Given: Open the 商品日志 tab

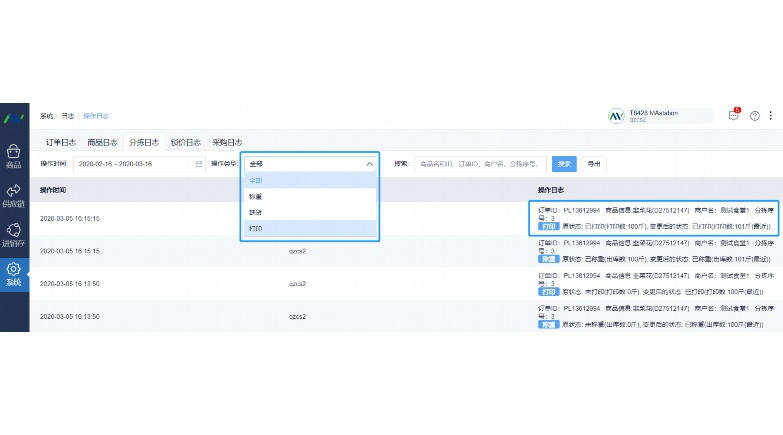Looking at the screenshot, I should 102,142.
